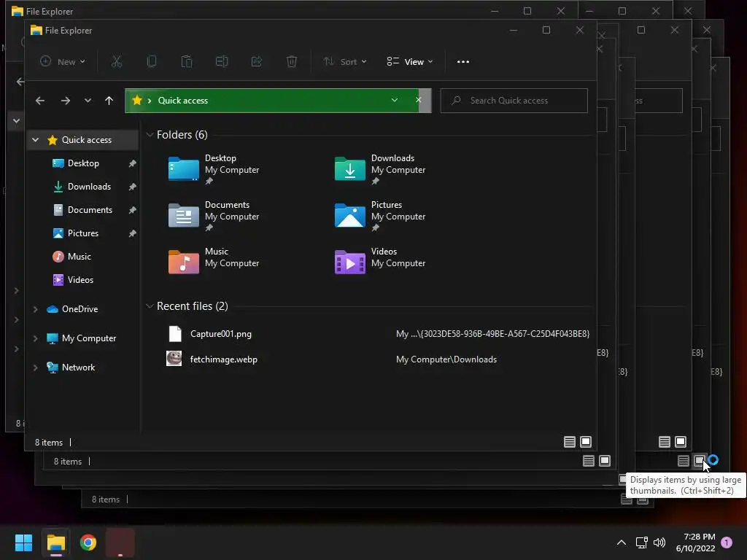Open the See more ellipsis menu
Image resolution: width=747 pixels, height=560 pixels.
pyautogui.click(x=463, y=61)
